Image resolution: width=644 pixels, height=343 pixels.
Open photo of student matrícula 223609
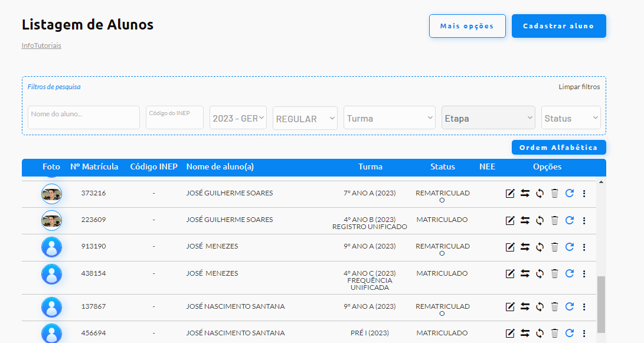click(52, 221)
